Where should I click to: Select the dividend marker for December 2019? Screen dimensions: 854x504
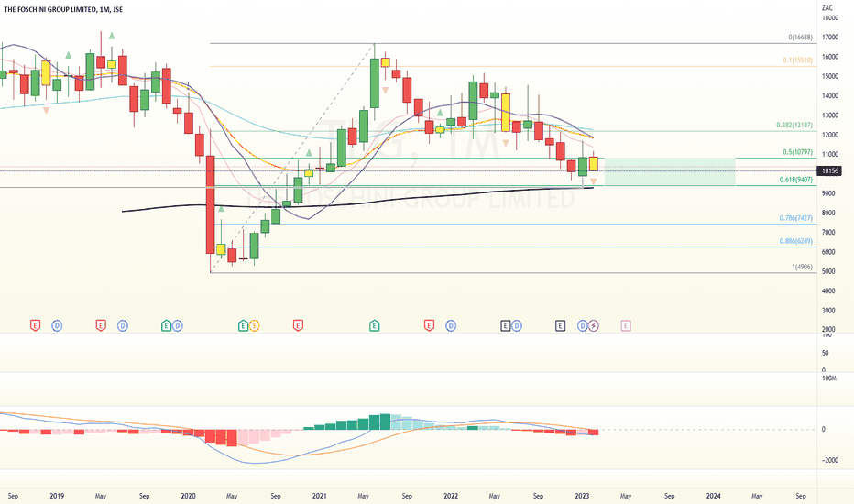(x=177, y=326)
